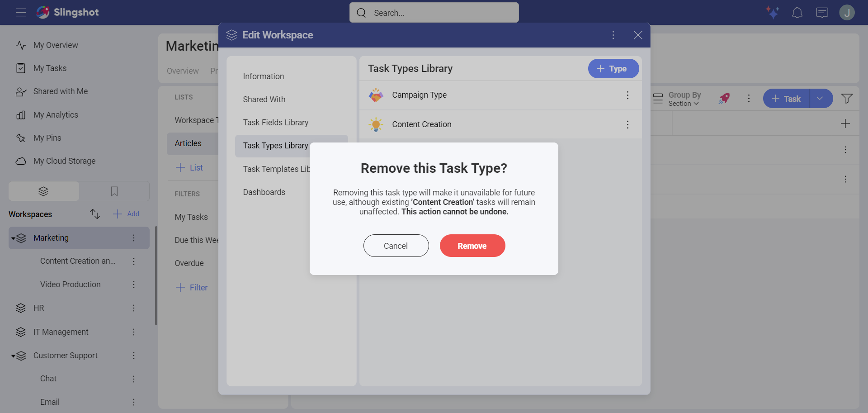Switch to the Overview tab
The image size is (868, 413).
click(183, 71)
